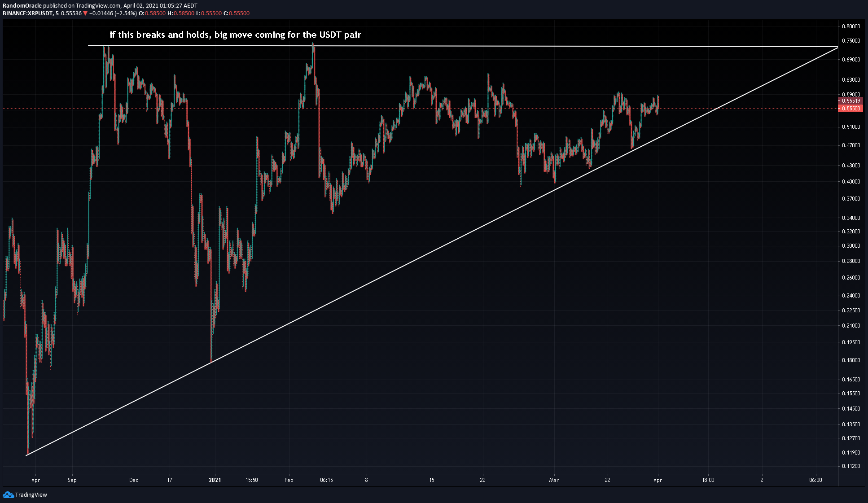Click the 0.13500 price axis label

coord(851,424)
